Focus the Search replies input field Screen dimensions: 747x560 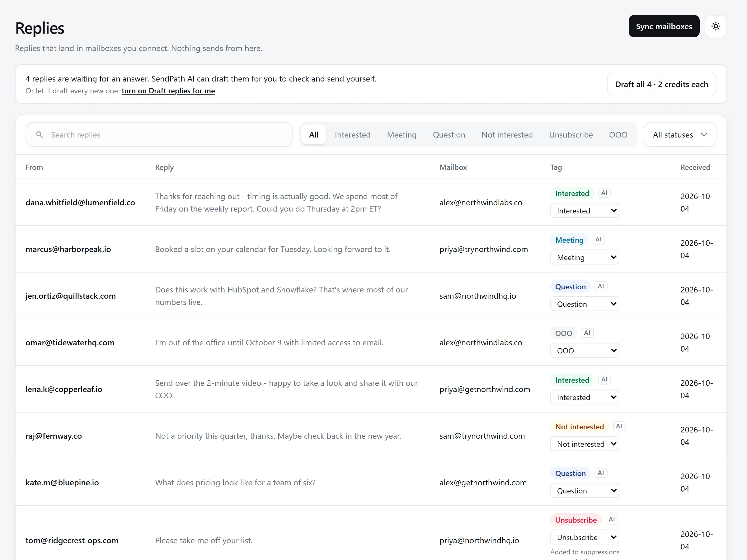pyautogui.click(x=159, y=135)
